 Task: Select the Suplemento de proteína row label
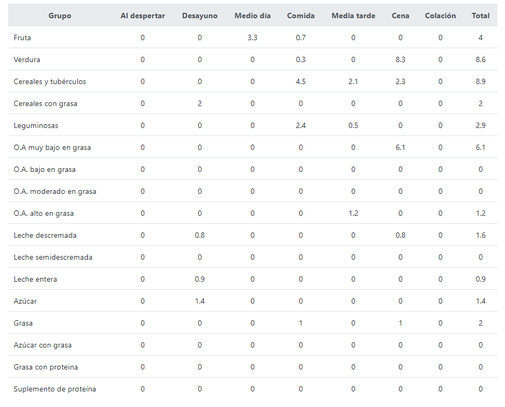pyautogui.click(x=55, y=389)
